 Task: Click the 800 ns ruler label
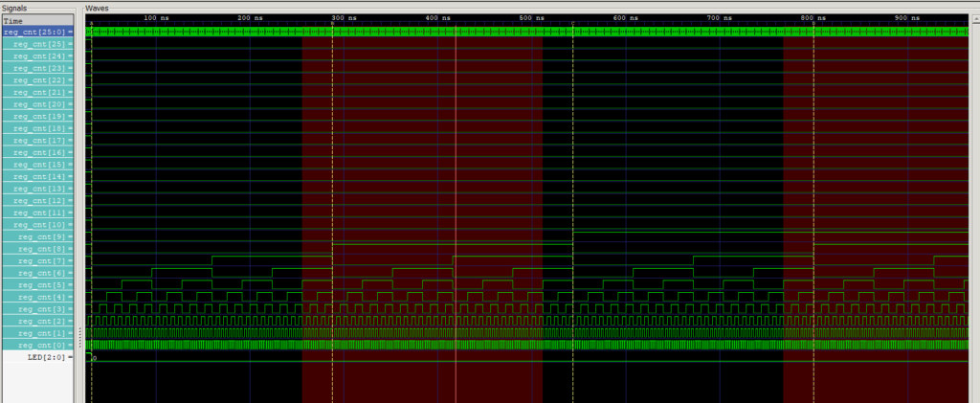(x=813, y=18)
